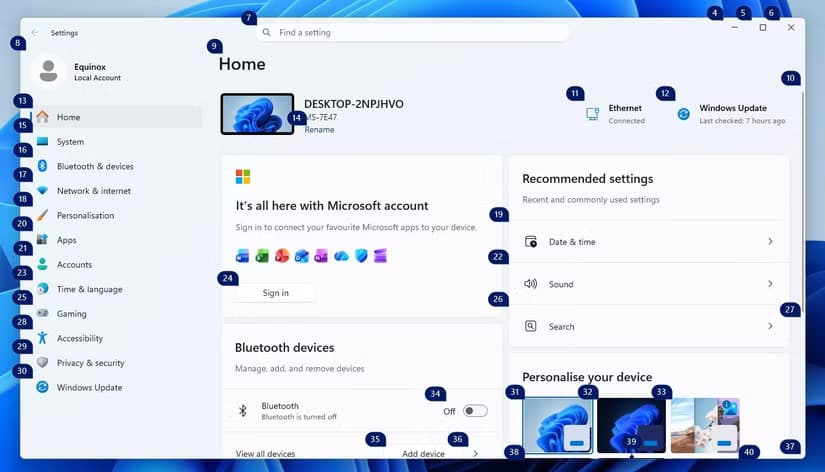Click chevron next to Add device

pyautogui.click(x=476, y=454)
